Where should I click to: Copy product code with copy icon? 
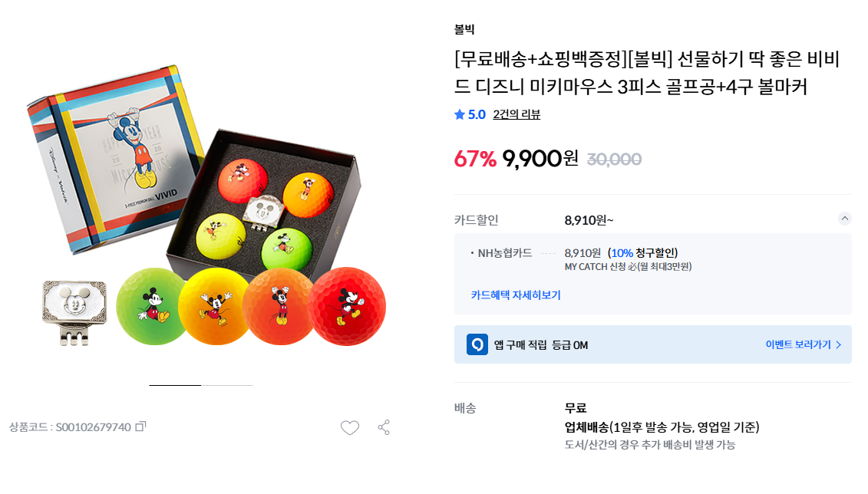140,426
